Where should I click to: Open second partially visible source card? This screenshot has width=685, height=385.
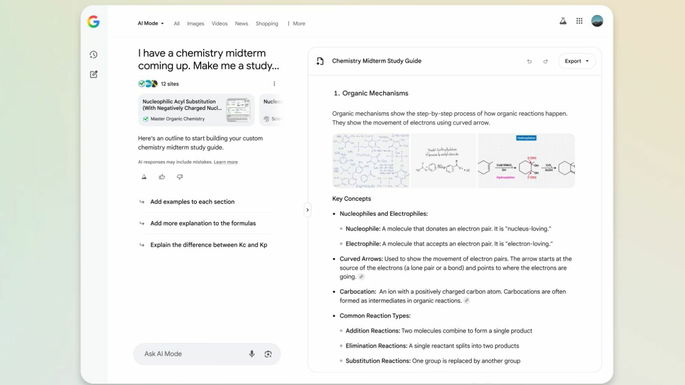click(x=271, y=110)
